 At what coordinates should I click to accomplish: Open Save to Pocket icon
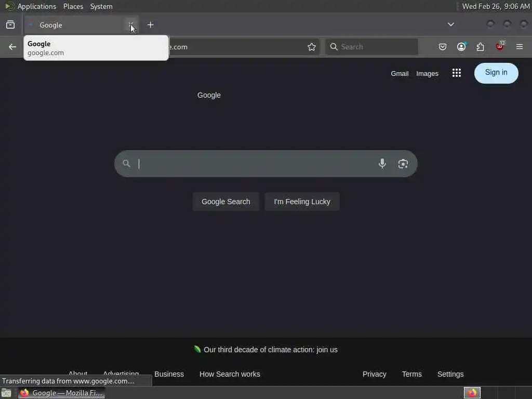click(x=443, y=47)
